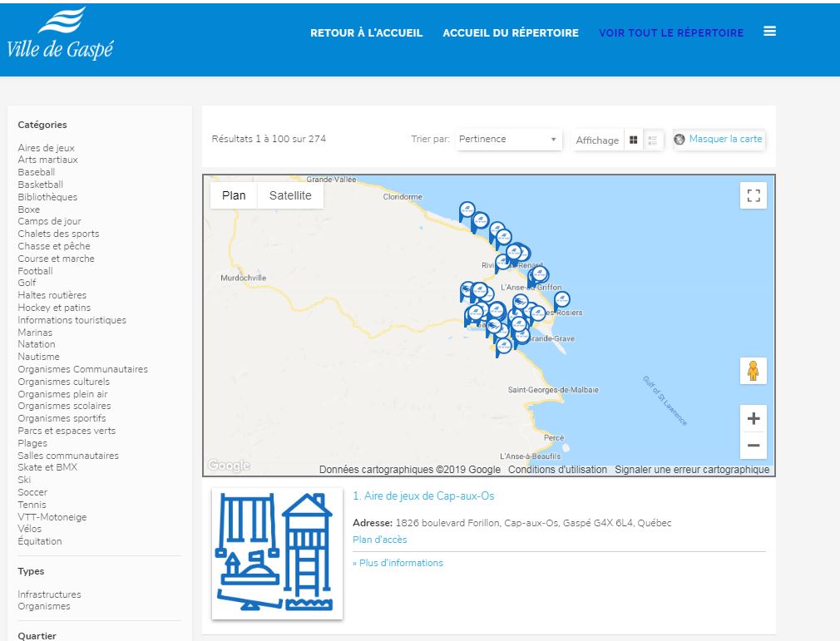This screenshot has height=641, width=840.
Task: Open the hamburger menu icon
Action: (769, 32)
